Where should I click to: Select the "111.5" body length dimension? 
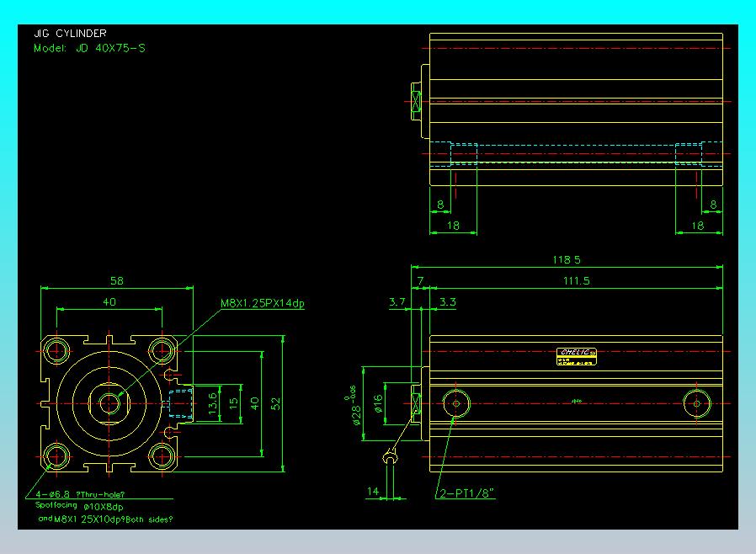pyautogui.click(x=576, y=280)
